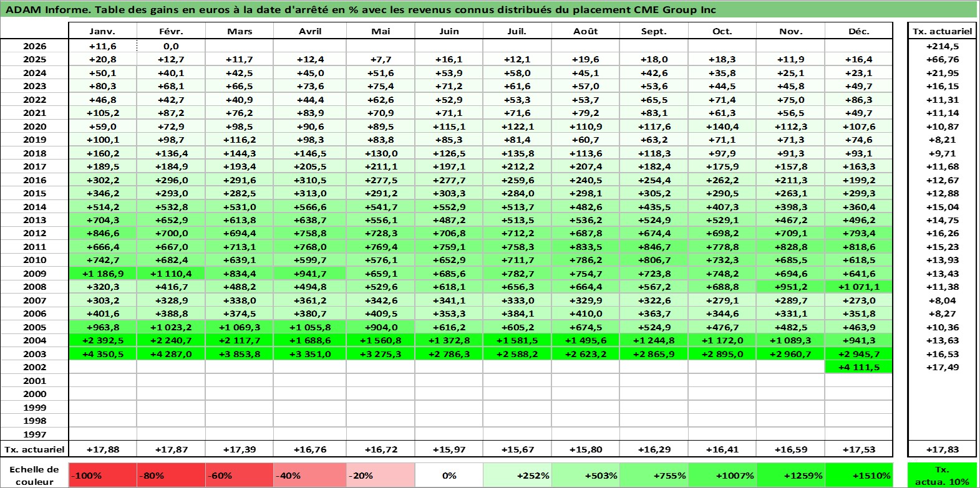The width and height of the screenshot is (980, 488).
Task: Click the '+17,49' rate in 2002 row
Action: click(942, 367)
